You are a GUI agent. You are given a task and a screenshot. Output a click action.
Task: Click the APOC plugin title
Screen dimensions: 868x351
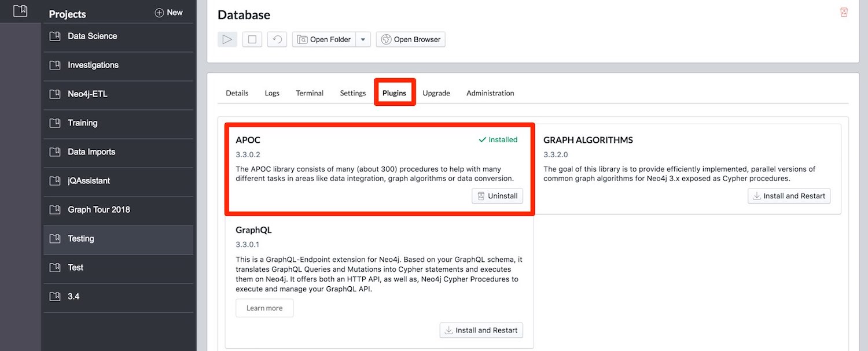(x=248, y=140)
